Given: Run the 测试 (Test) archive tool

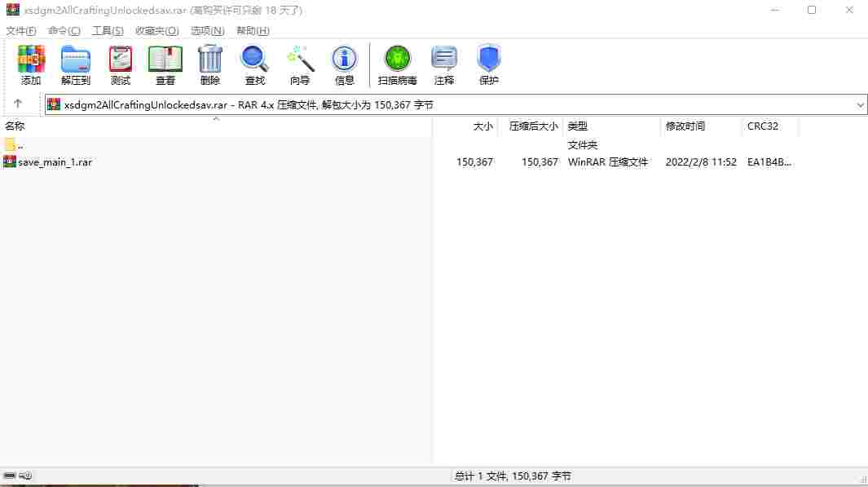Looking at the screenshot, I should point(120,64).
